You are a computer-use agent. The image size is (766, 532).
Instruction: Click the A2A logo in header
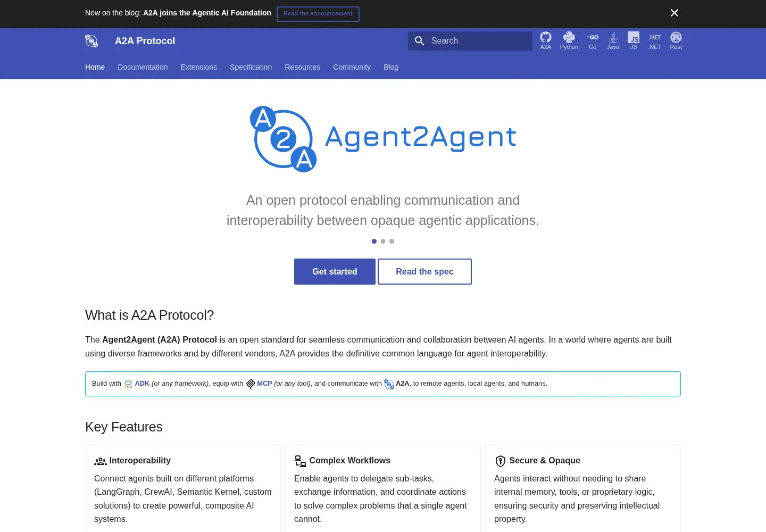point(91,41)
